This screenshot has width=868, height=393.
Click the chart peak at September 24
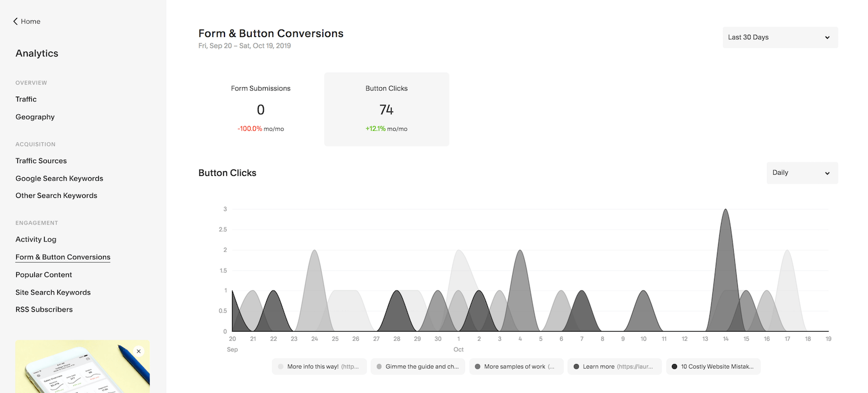pos(314,250)
